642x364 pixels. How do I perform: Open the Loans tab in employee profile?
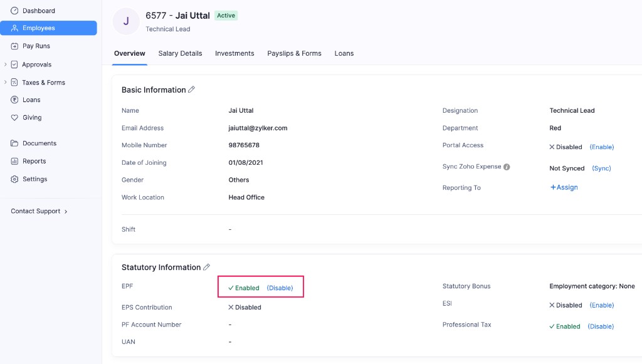[344, 54]
